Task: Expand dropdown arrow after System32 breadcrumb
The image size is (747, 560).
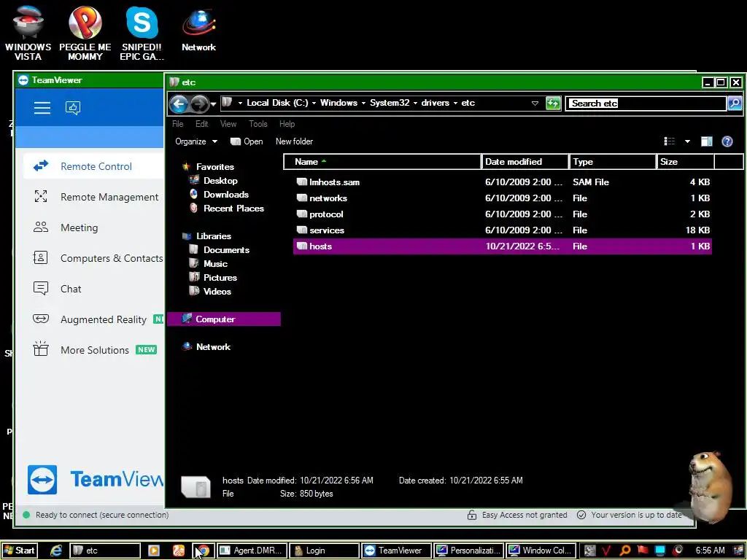Action: (415, 104)
